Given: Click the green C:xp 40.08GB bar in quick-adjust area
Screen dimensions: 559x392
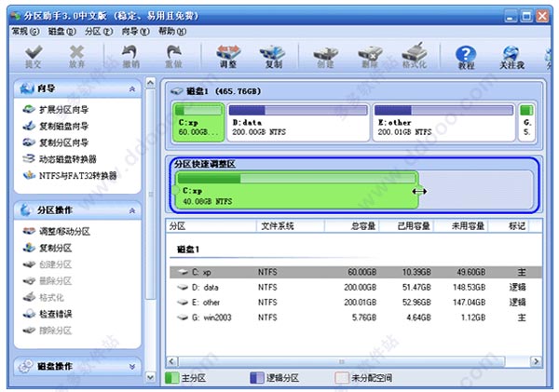Looking at the screenshot, I should click(296, 190).
